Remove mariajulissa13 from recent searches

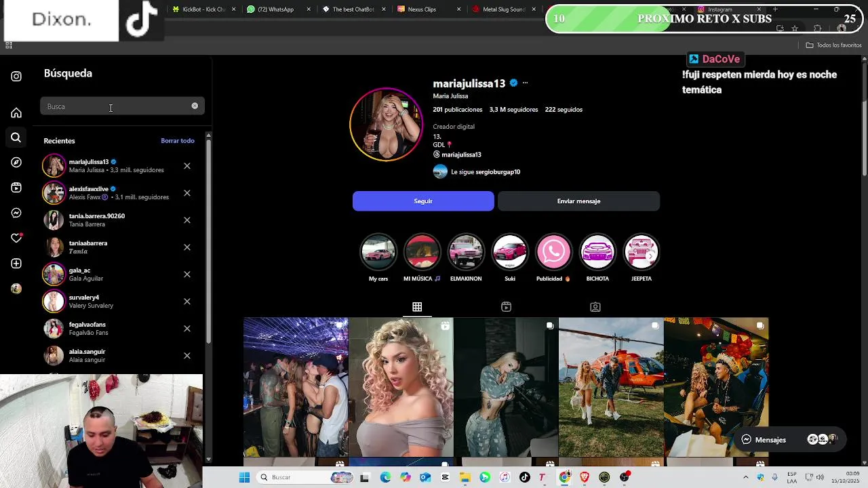click(x=187, y=166)
